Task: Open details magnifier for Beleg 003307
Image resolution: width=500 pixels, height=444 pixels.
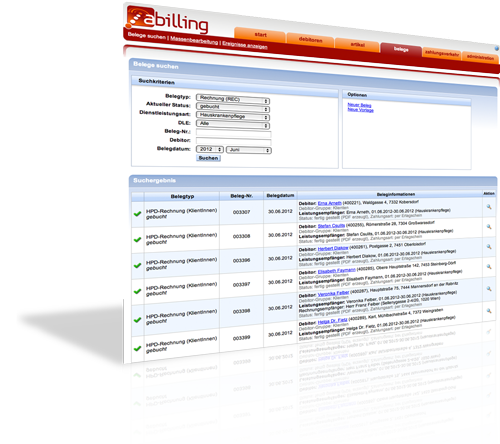Action: [x=489, y=207]
